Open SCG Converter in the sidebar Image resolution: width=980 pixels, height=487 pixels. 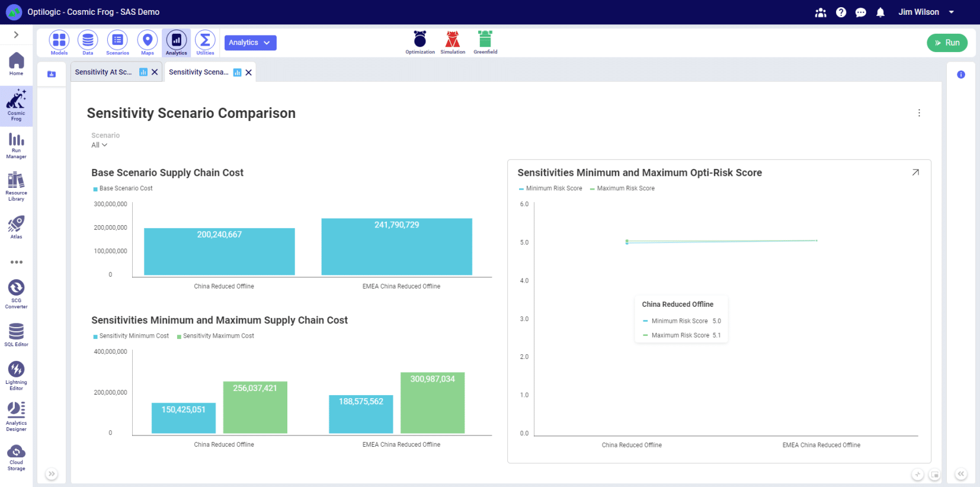click(16, 294)
